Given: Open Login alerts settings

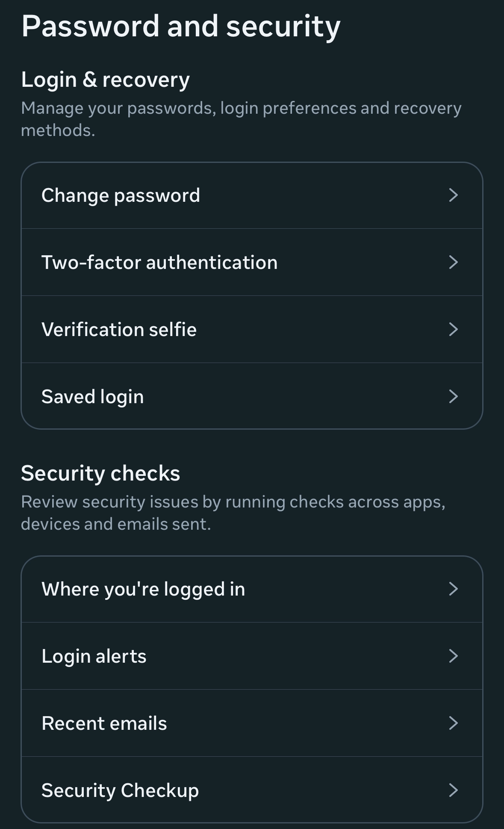Looking at the screenshot, I should (94, 656).
